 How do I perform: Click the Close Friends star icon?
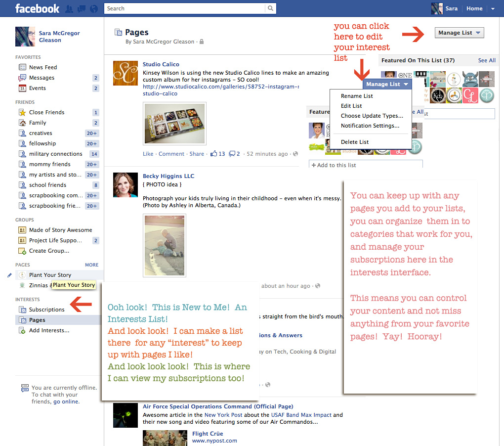pyautogui.click(x=22, y=112)
